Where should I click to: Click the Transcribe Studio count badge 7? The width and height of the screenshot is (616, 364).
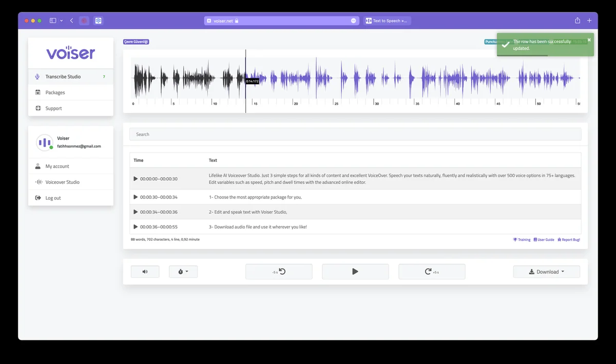tap(104, 76)
